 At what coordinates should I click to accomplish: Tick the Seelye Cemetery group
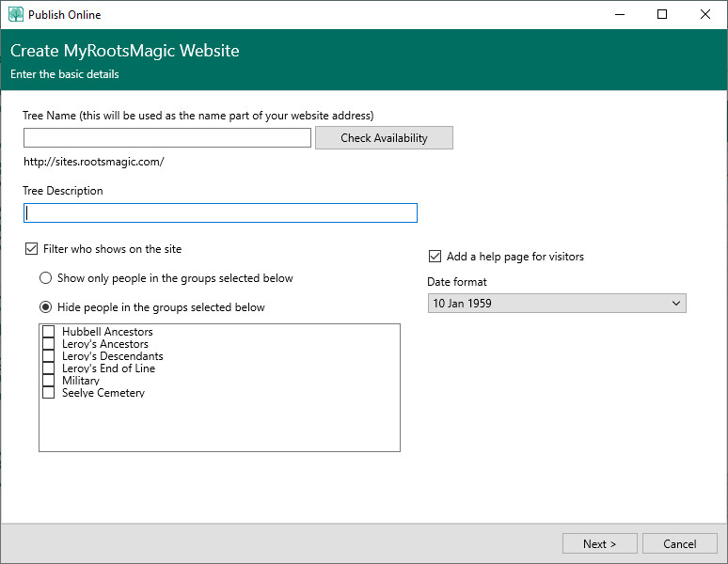tap(49, 393)
